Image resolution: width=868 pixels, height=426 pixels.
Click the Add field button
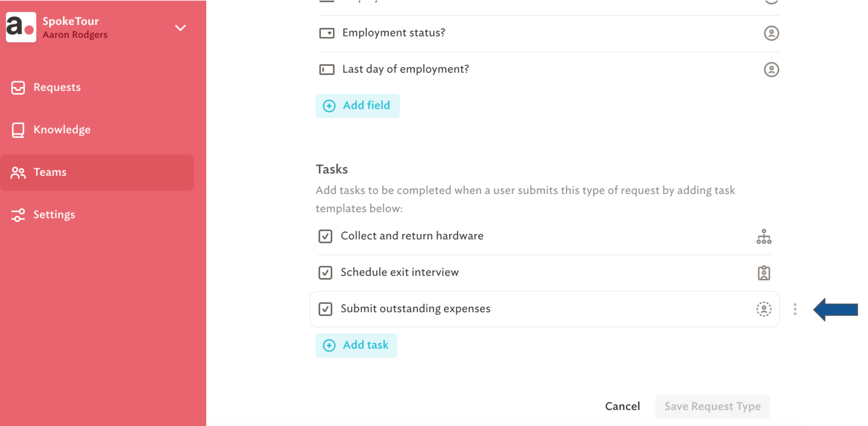pyautogui.click(x=357, y=106)
